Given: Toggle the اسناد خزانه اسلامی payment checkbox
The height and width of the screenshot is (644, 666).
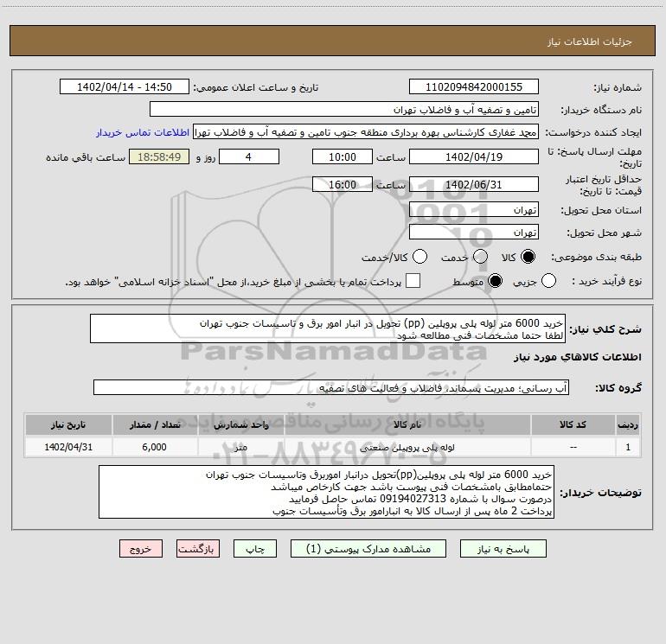Looking at the screenshot, I should coord(413,281).
